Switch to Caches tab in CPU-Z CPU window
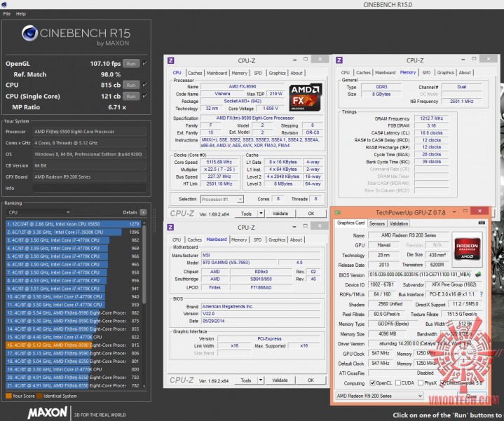The height and width of the screenshot is (421, 504). tap(195, 73)
